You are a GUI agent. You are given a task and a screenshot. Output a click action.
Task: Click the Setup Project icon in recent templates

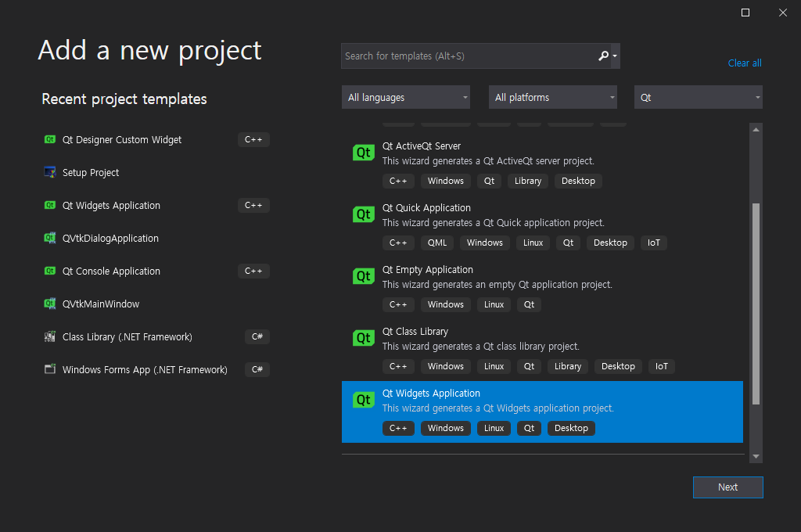49,172
